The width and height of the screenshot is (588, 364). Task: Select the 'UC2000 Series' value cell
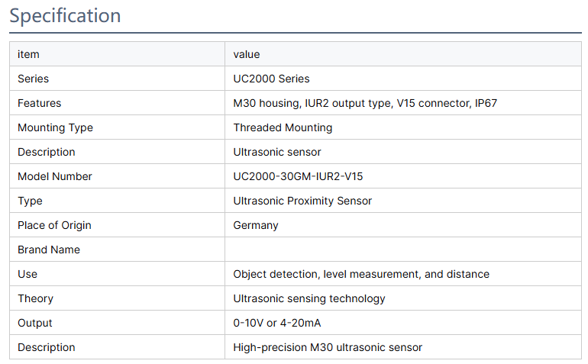coord(271,79)
